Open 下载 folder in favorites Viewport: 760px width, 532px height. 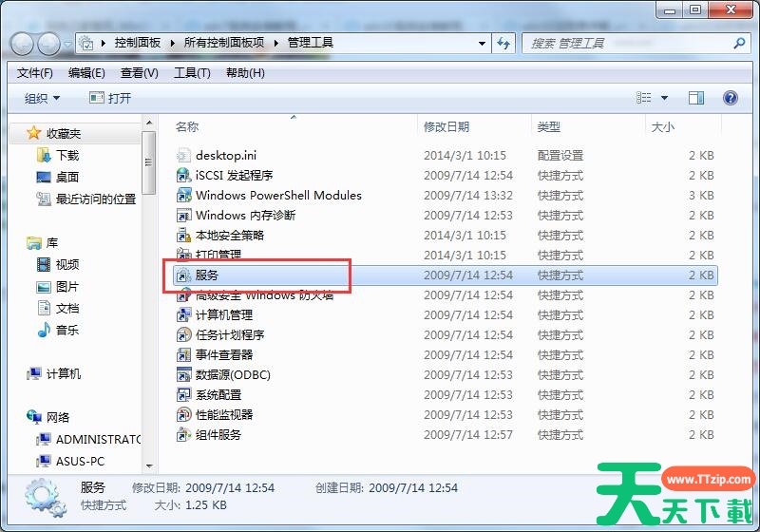tap(58, 155)
